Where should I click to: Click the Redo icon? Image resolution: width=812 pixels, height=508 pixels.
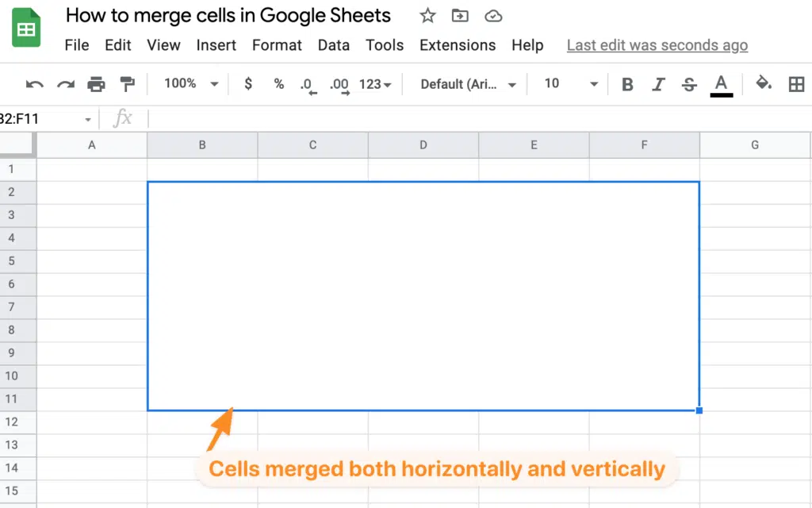coord(65,84)
